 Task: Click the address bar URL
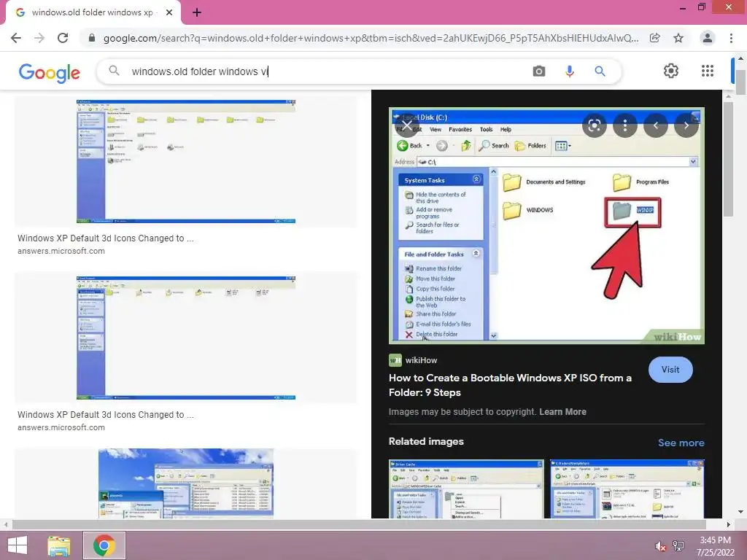pos(371,38)
